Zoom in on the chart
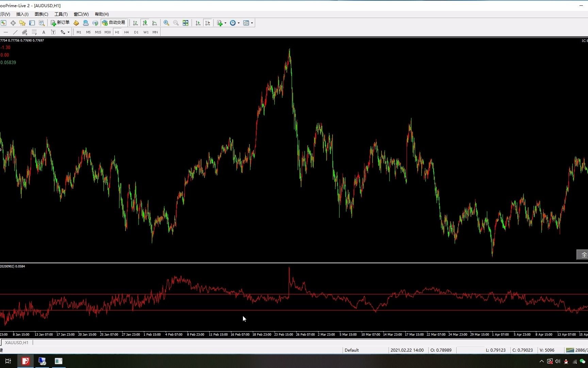The height and width of the screenshot is (368, 588). 166,23
